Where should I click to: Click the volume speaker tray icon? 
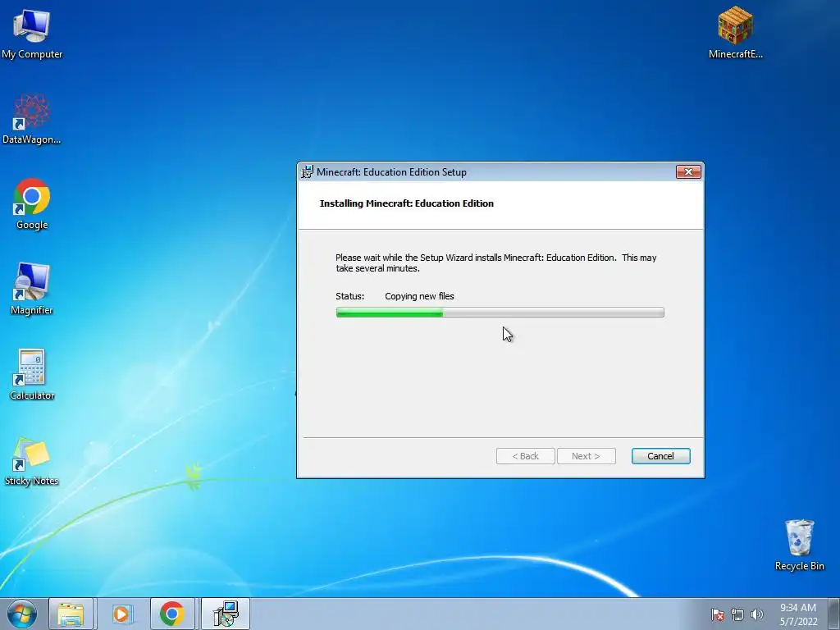tap(756, 614)
